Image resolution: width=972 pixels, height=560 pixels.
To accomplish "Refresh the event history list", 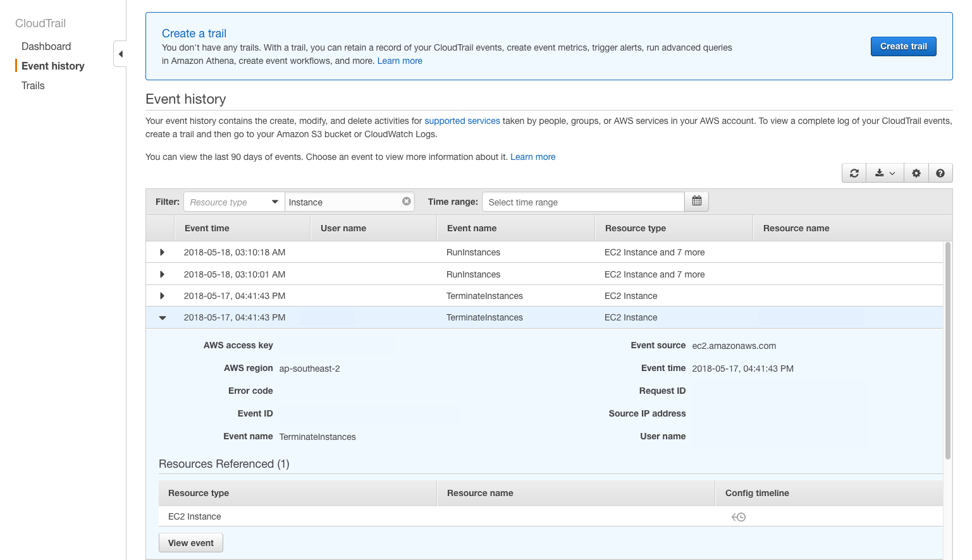I will pos(854,173).
